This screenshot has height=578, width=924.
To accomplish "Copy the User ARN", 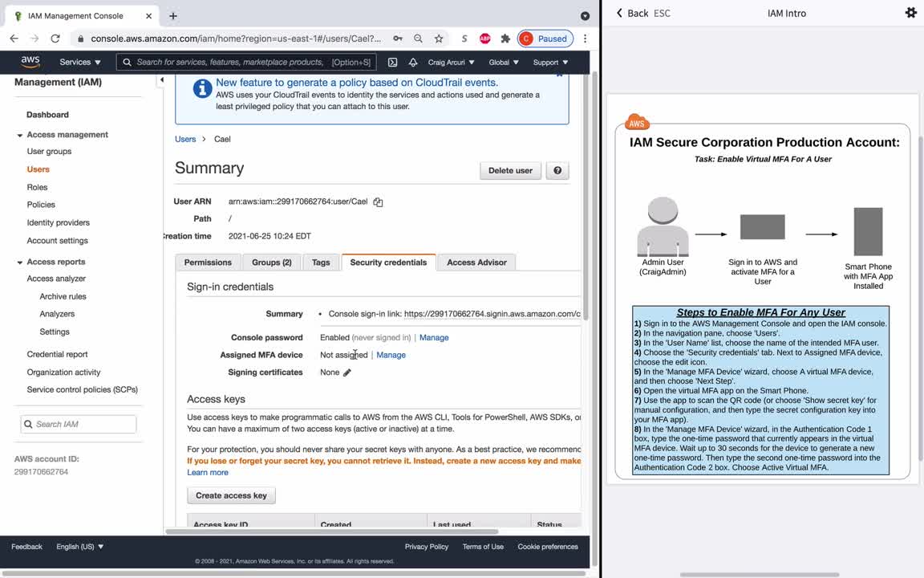I will coord(378,201).
